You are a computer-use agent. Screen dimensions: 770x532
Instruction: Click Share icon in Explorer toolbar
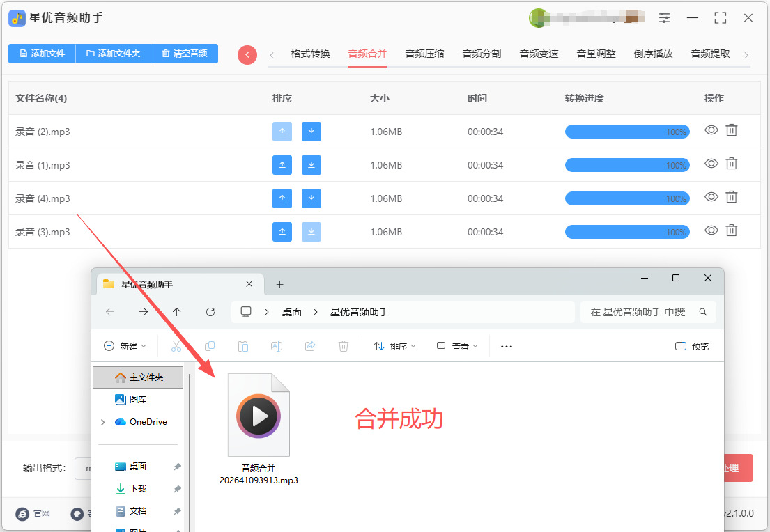coord(310,346)
